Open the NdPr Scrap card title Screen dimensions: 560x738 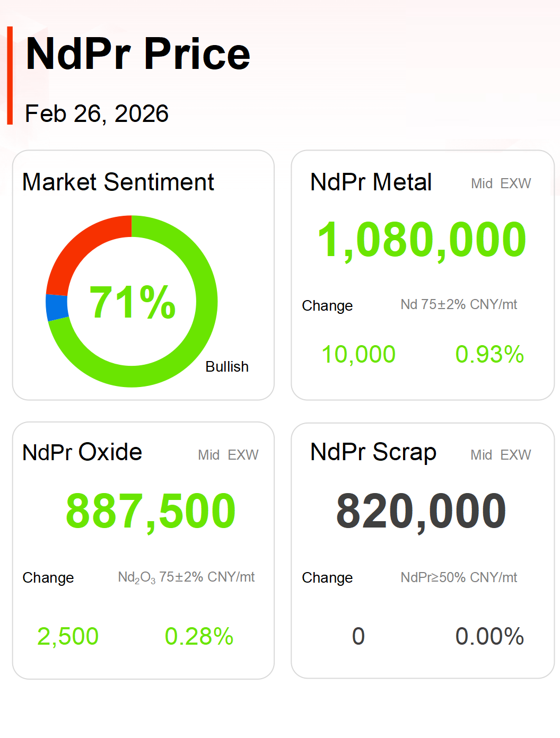(373, 453)
